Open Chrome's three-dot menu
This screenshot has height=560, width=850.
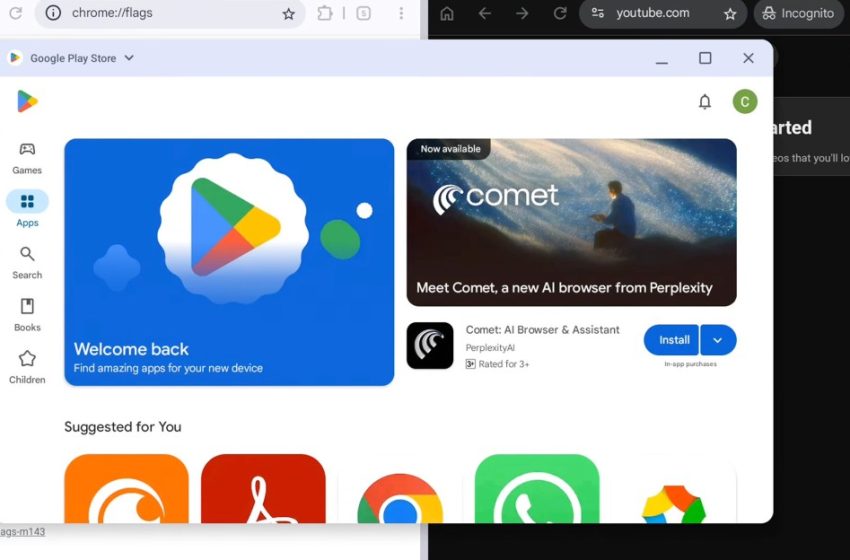(x=401, y=14)
